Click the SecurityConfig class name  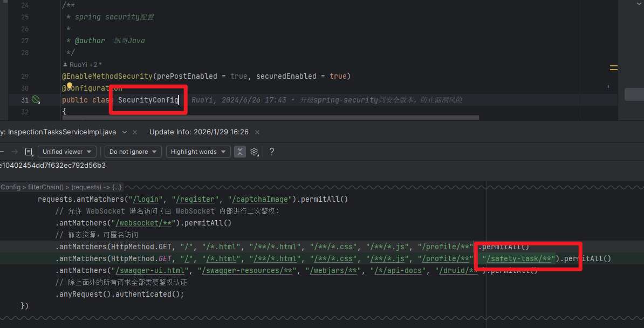pyautogui.click(x=148, y=100)
